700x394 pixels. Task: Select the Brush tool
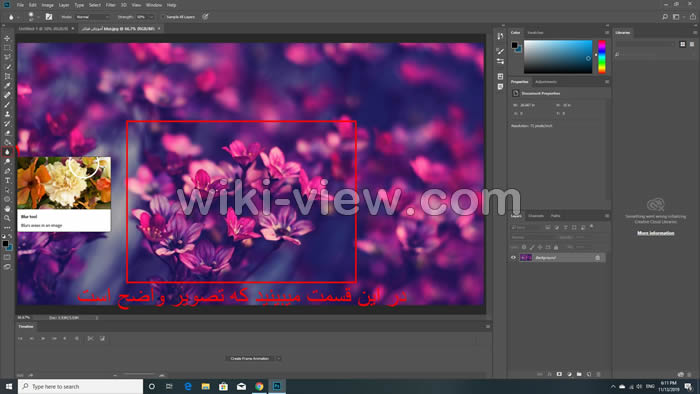(x=7, y=105)
